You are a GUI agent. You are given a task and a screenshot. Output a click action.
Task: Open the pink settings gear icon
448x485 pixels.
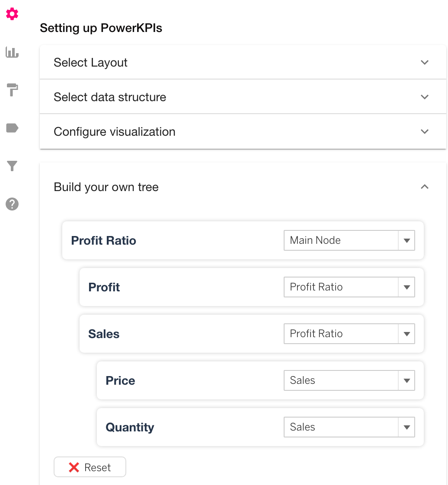pos(12,14)
